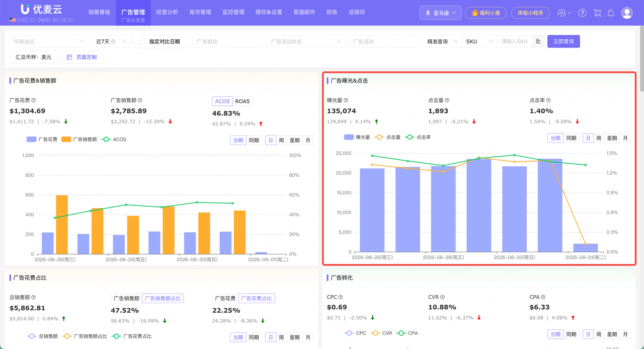Click the info icon beside 曝光量
Viewport: 644px width, 349px height.
coord(346,100)
